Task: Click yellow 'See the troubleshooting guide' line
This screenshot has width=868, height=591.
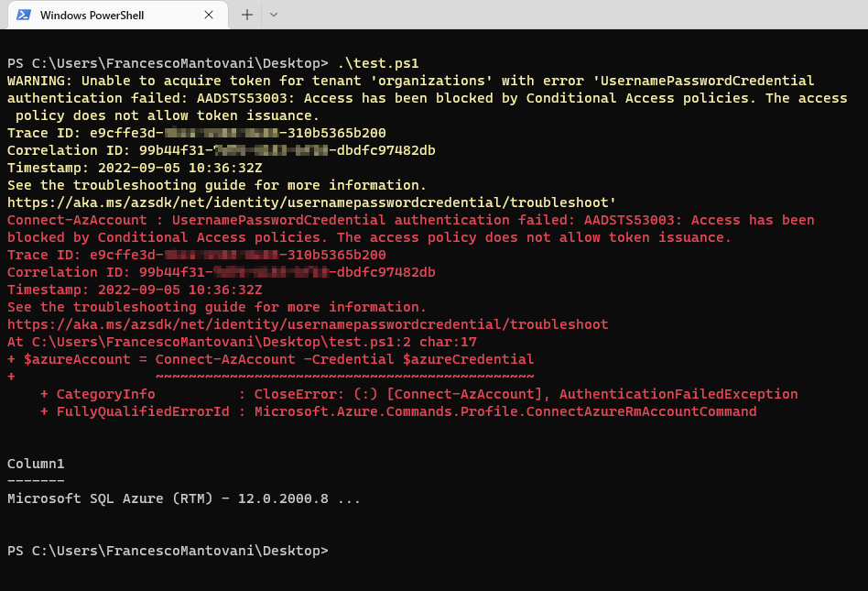Action: 217,185
